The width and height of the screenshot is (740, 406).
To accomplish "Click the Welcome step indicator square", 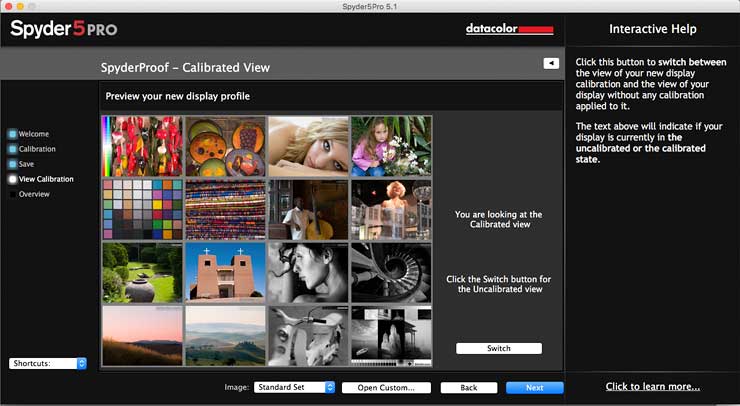I will (13, 134).
